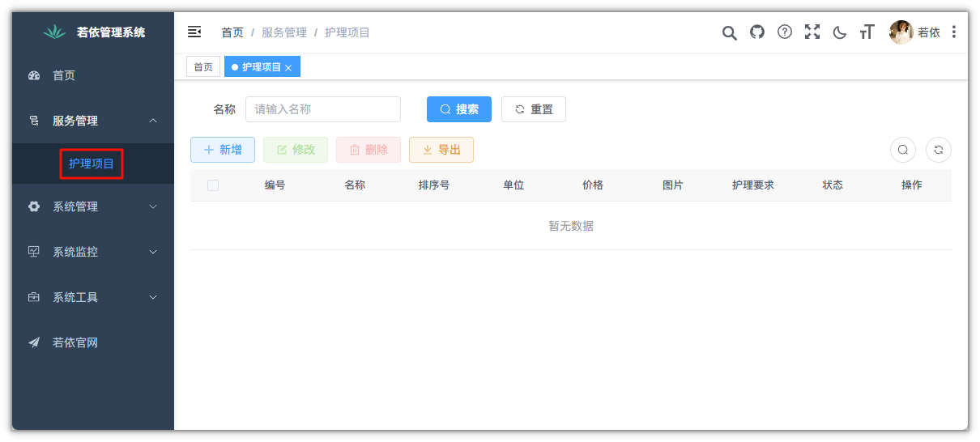The image size is (980, 442).
Task: Click the dashboard icon beside 首页
Action: tap(34, 75)
